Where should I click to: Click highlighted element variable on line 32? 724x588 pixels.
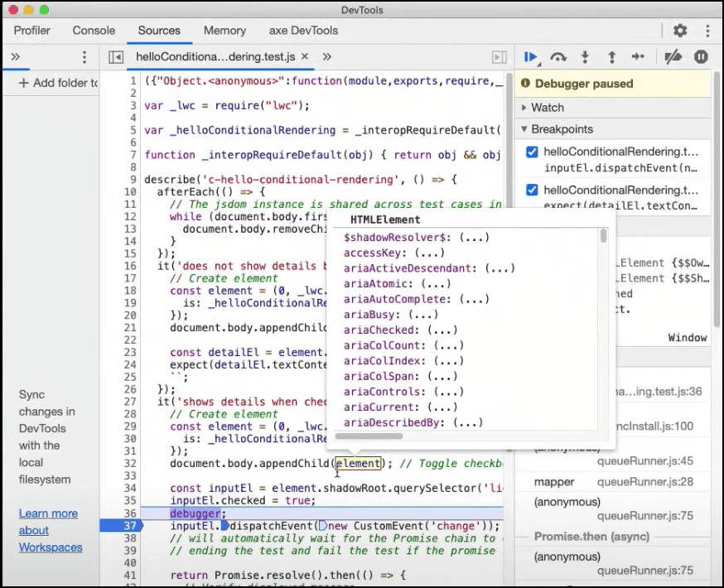click(x=358, y=464)
